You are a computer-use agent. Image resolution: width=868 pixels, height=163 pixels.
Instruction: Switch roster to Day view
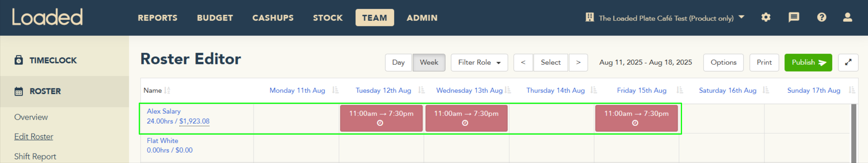pos(398,62)
